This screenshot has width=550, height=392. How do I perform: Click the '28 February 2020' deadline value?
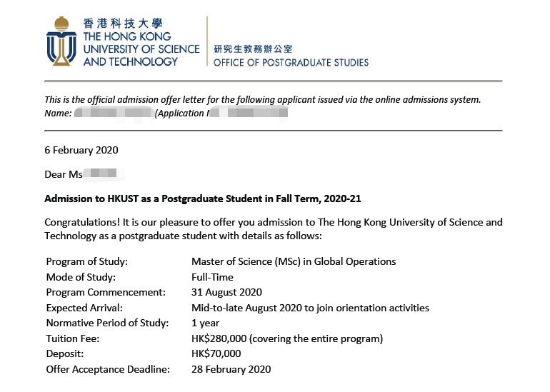pyautogui.click(x=231, y=370)
